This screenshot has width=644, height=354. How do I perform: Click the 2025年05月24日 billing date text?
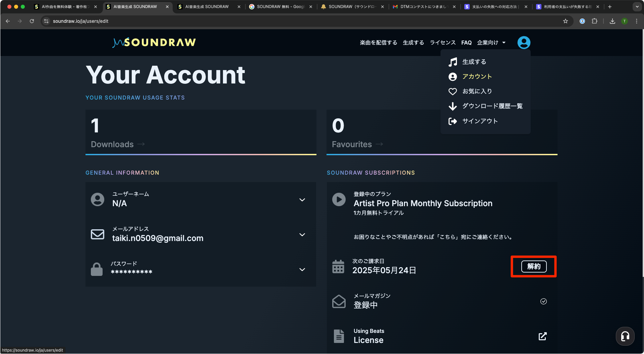384,270
